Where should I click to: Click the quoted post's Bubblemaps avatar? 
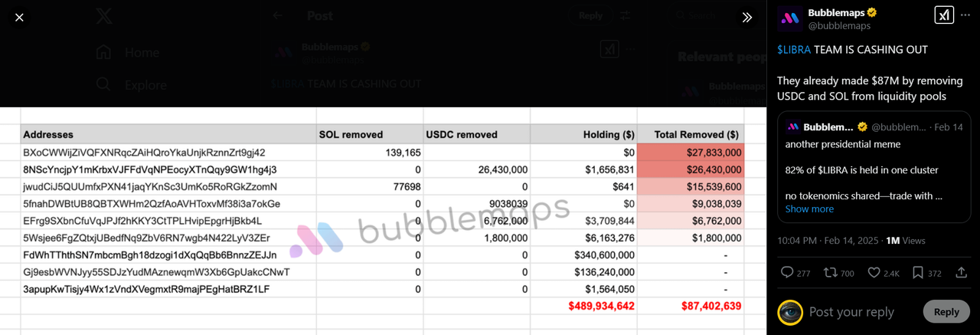coord(792,126)
